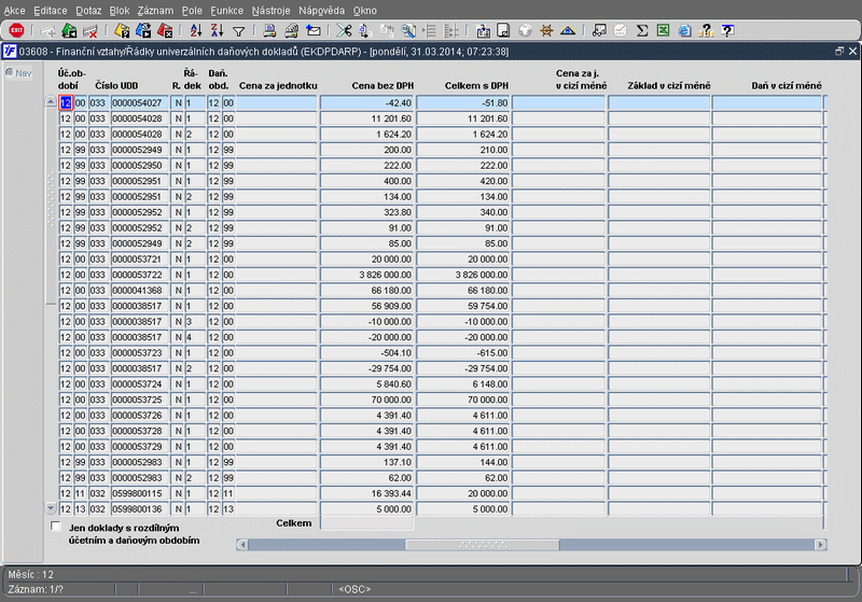862x602 pixels.
Task: Open the Záznam menu
Action: point(156,10)
